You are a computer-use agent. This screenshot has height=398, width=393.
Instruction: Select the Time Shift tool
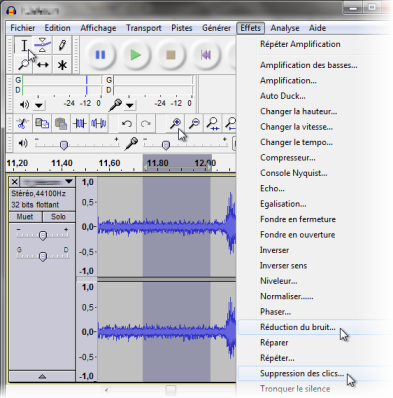(x=42, y=64)
